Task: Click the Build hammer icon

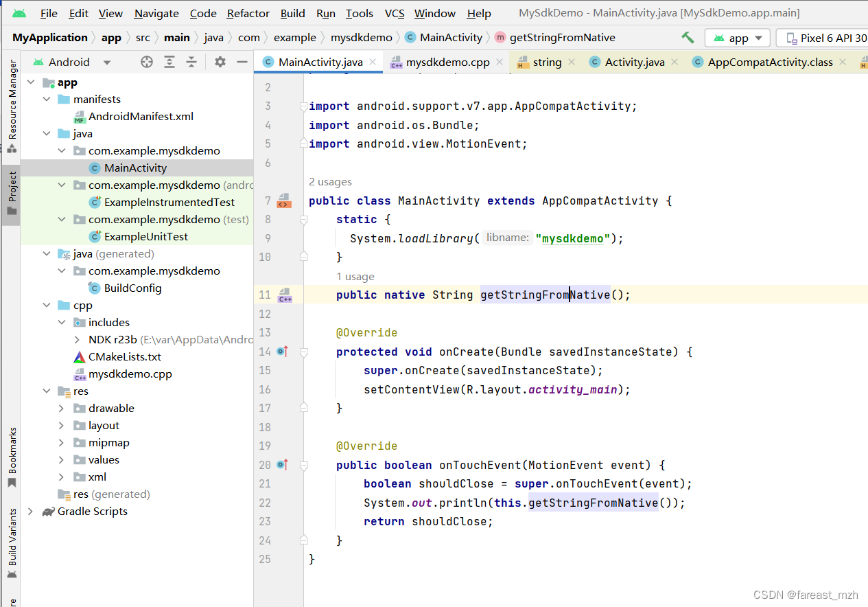Action: point(688,38)
